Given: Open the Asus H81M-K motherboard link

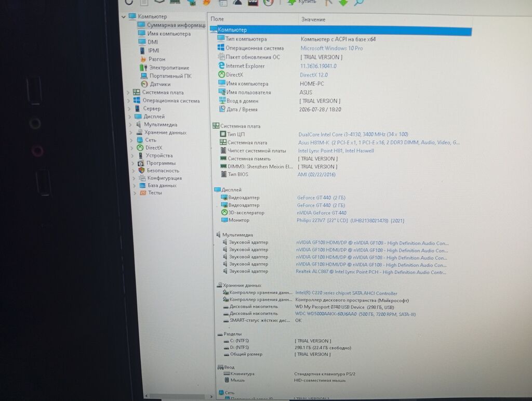Looking at the screenshot, I should [379, 143].
